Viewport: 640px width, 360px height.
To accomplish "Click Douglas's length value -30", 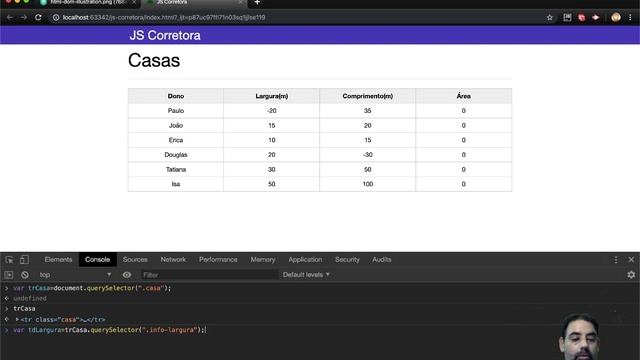I will point(368,155).
